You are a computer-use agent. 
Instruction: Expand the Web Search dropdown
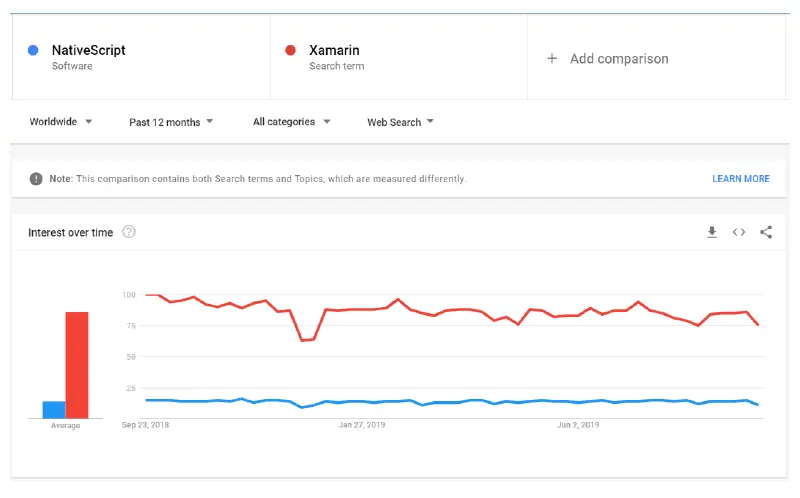click(400, 122)
